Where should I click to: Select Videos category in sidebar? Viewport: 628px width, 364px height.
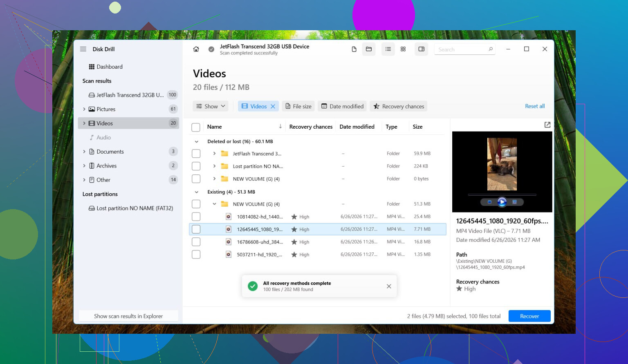point(128,123)
